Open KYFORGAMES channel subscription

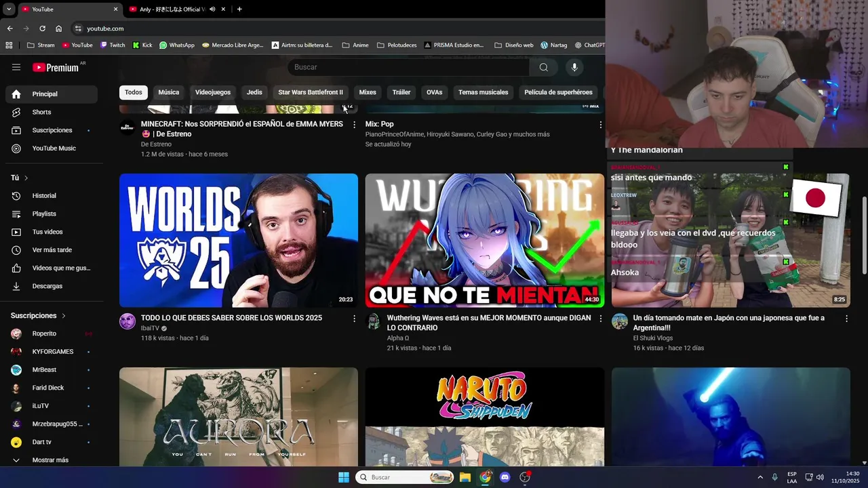coord(52,352)
